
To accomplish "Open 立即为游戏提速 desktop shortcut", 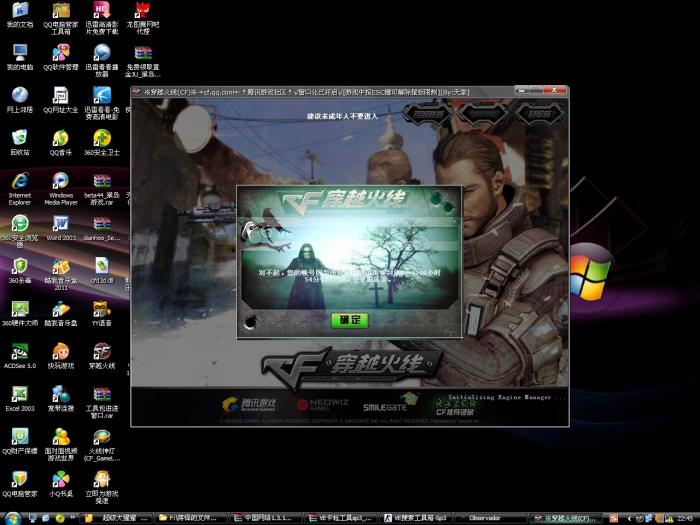I will coord(102,487).
